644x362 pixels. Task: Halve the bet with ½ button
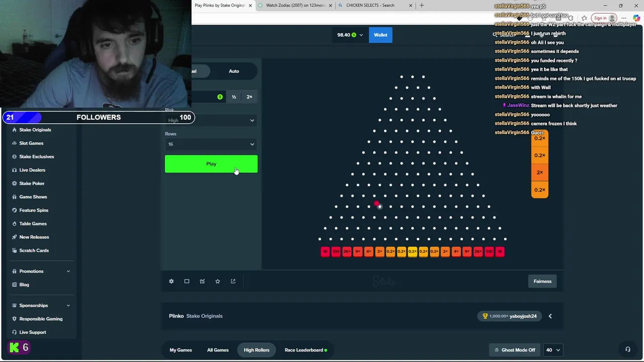234,97
